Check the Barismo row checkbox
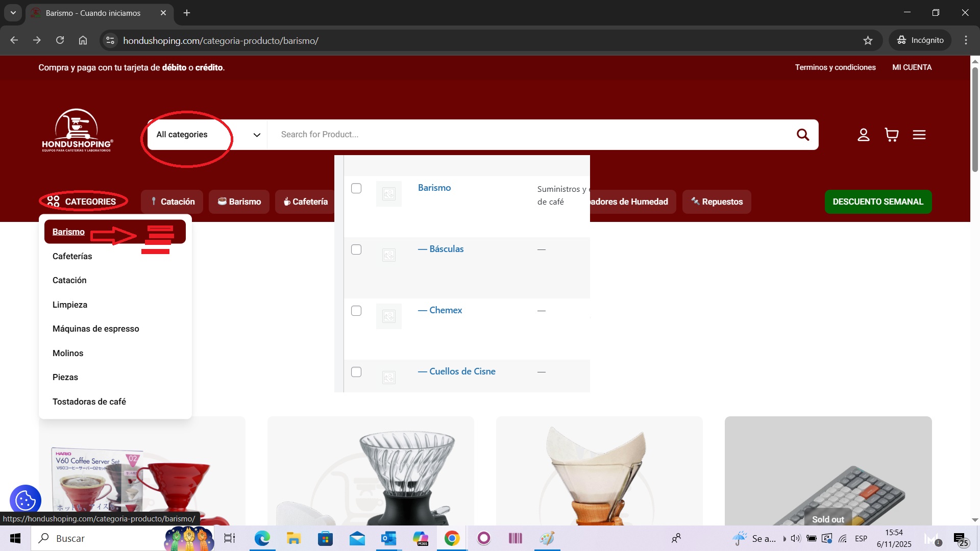Viewport: 980px width, 551px height. pyautogui.click(x=356, y=188)
